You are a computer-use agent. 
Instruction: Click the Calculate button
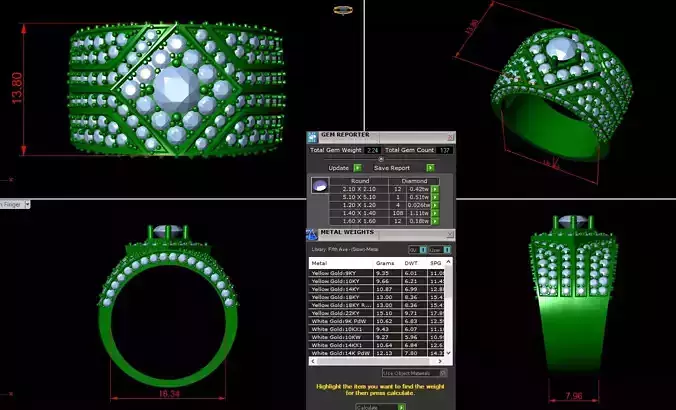380,407
